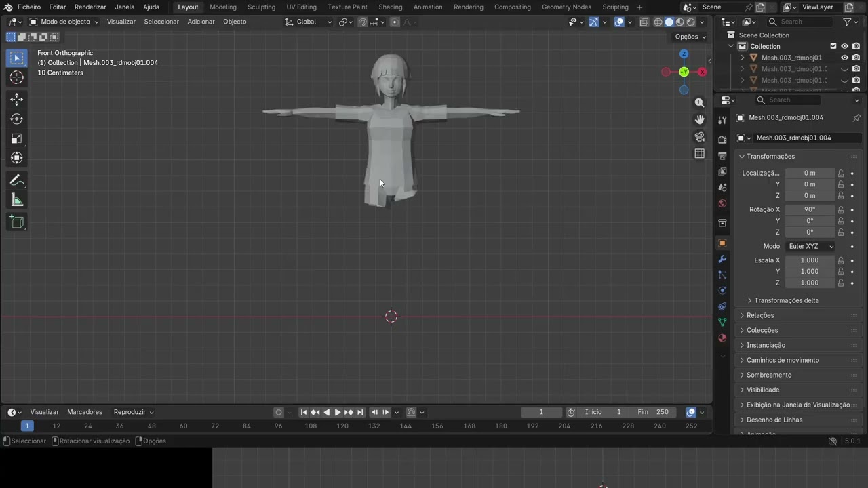
Task: Click the Rotação X 90° field
Action: [810, 209]
